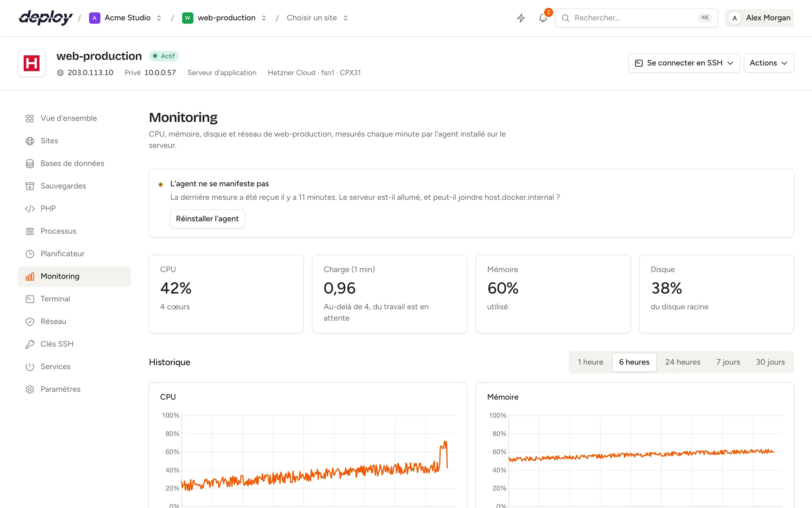
Task: Select the Monitoring sidebar item
Action: coord(74,276)
